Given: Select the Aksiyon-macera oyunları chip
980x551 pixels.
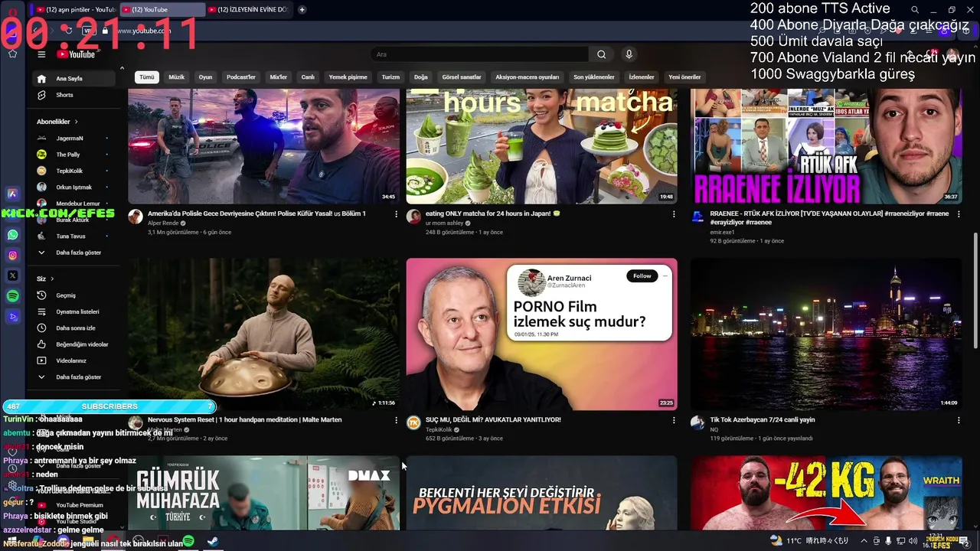Looking at the screenshot, I should (x=528, y=77).
